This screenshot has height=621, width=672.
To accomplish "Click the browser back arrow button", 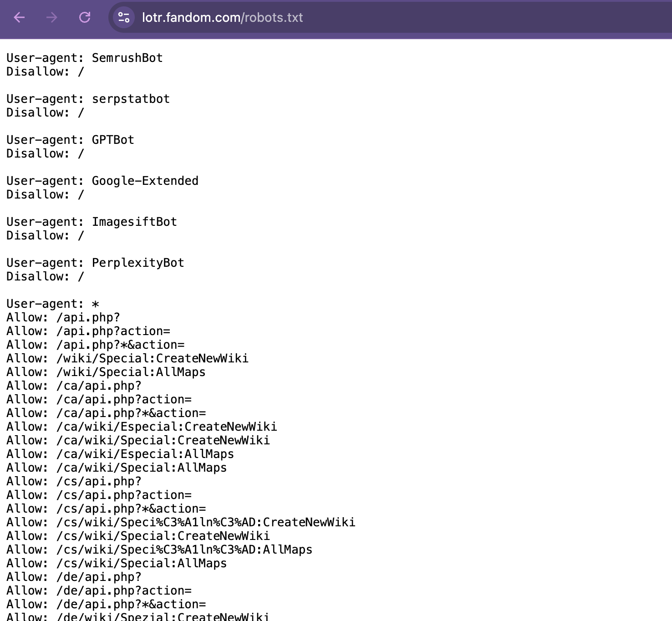I will coord(19,18).
